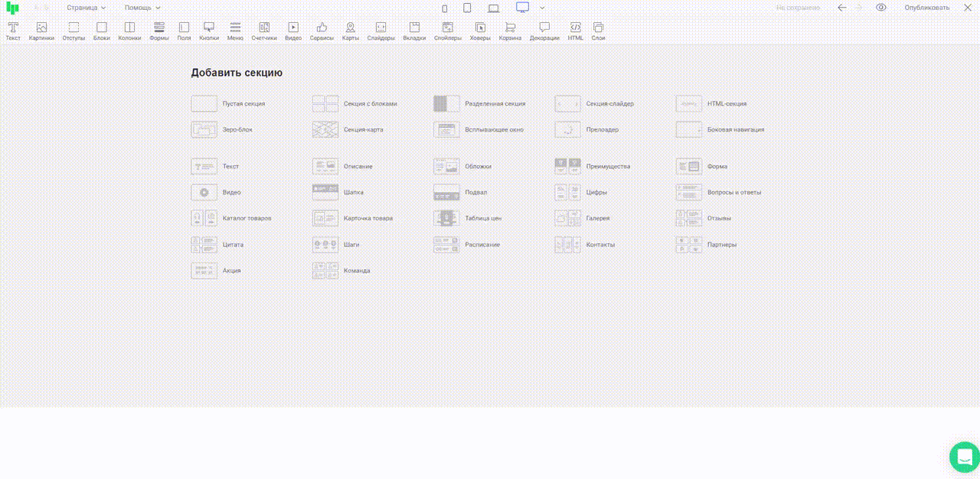The image size is (980, 479).
Task: Select the Текст tool in toolbar
Action: (x=13, y=31)
